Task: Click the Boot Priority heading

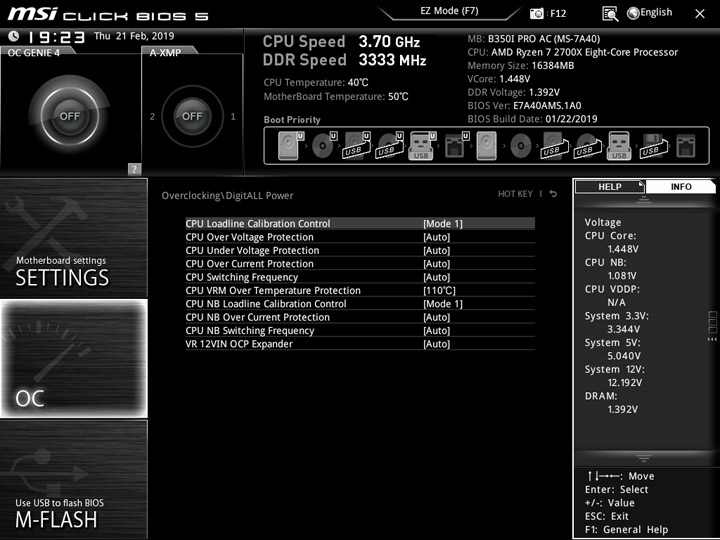Action: 292,119
